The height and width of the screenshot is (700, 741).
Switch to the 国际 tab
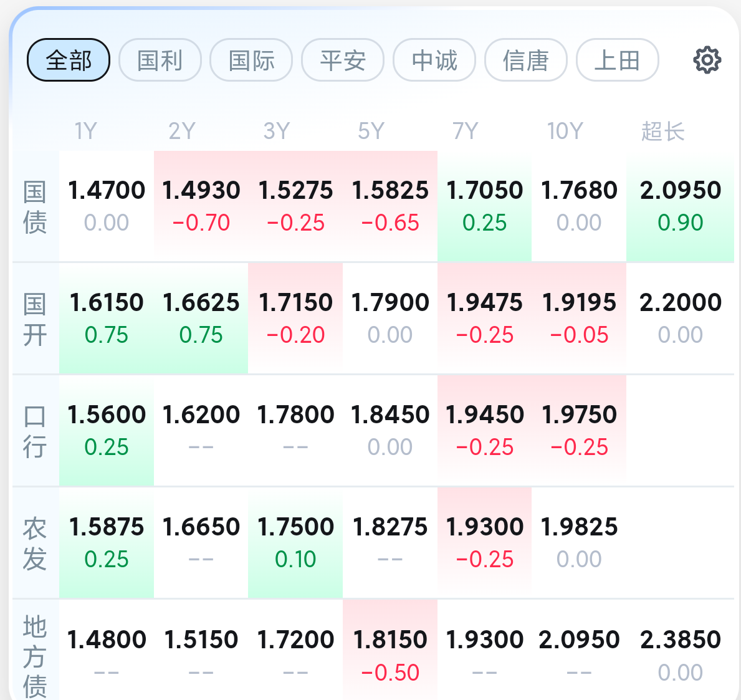(251, 60)
